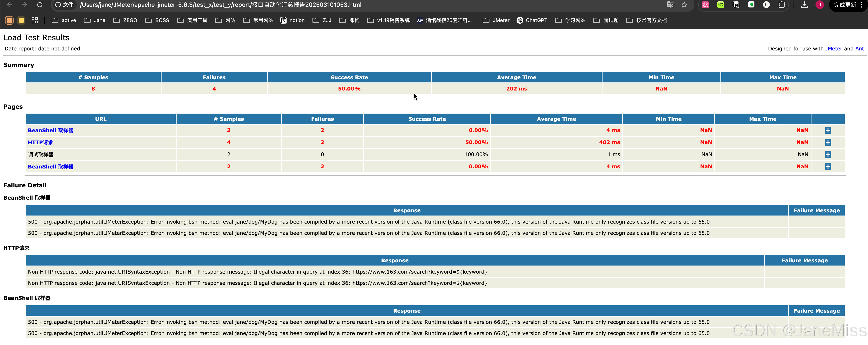Follow the JMeter link in header
Image resolution: width=868 pixels, height=345 pixels.
pos(833,49)
